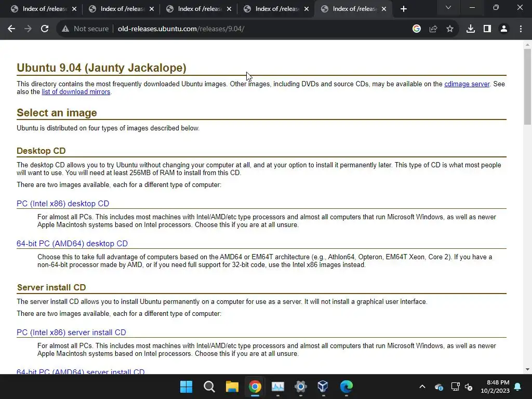Screen dimensions: 532x399
Task: Open the list of download mirrors link
Action: 76,91
